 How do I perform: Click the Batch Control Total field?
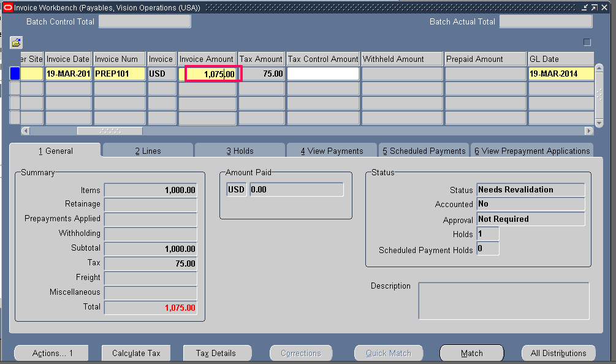pos(145,21)
